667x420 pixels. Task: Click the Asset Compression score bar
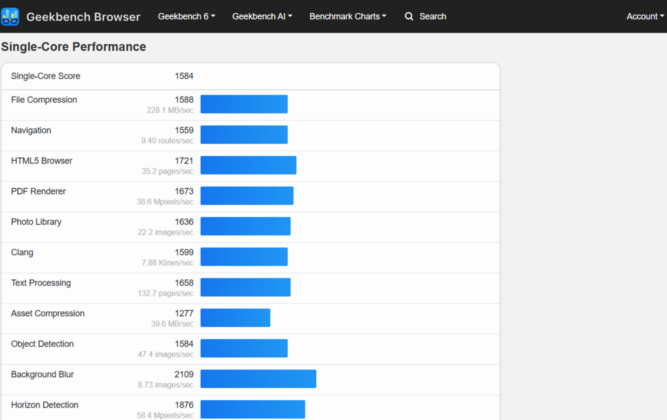pyautogui.click(x=235, y=318)
